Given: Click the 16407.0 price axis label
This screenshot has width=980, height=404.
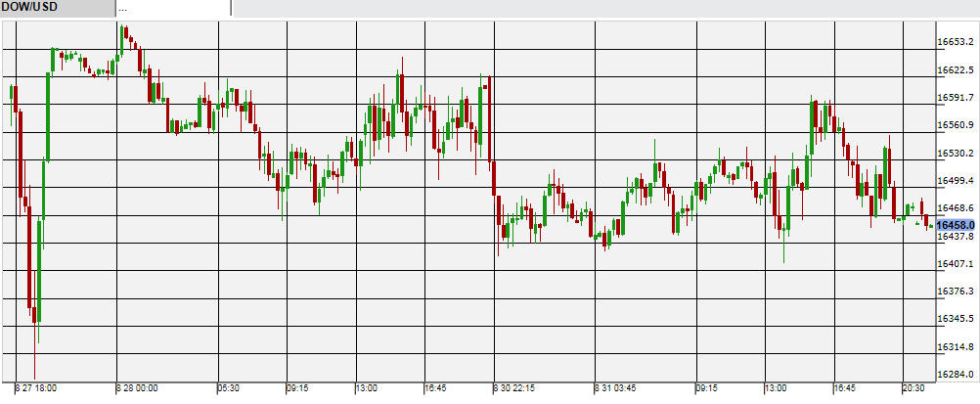Looking at the screenshot, I should pyautogui.click(x=957, y=264).
